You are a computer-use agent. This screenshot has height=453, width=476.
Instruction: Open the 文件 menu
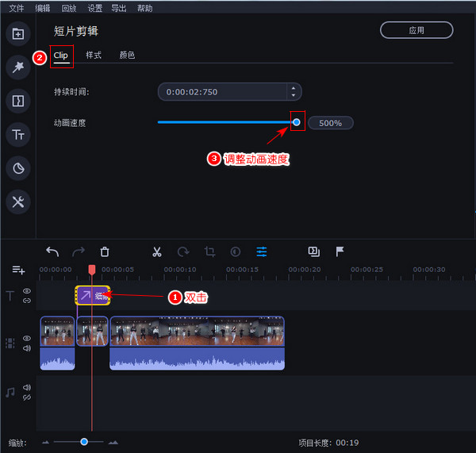pos(17,8)
